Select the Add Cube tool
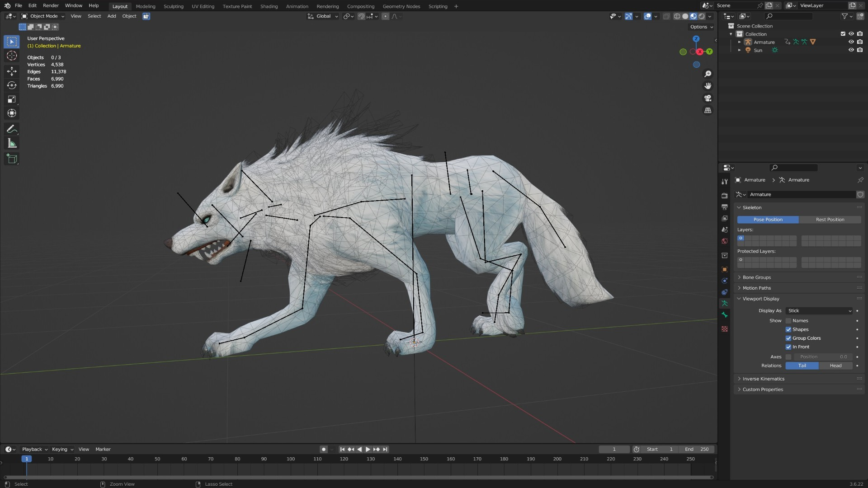This screenshot has width=868, height=488. coord(12,159)
